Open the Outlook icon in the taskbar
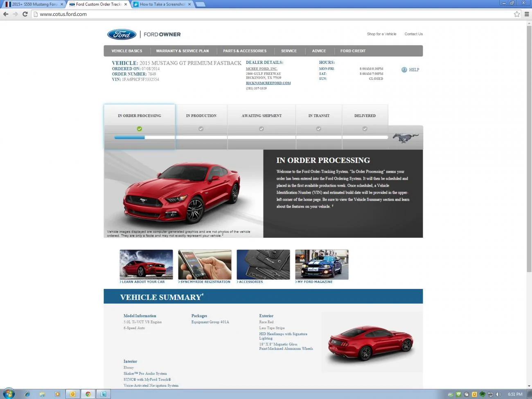This screenshot has height=399, width=532. [x=72, y=394]
